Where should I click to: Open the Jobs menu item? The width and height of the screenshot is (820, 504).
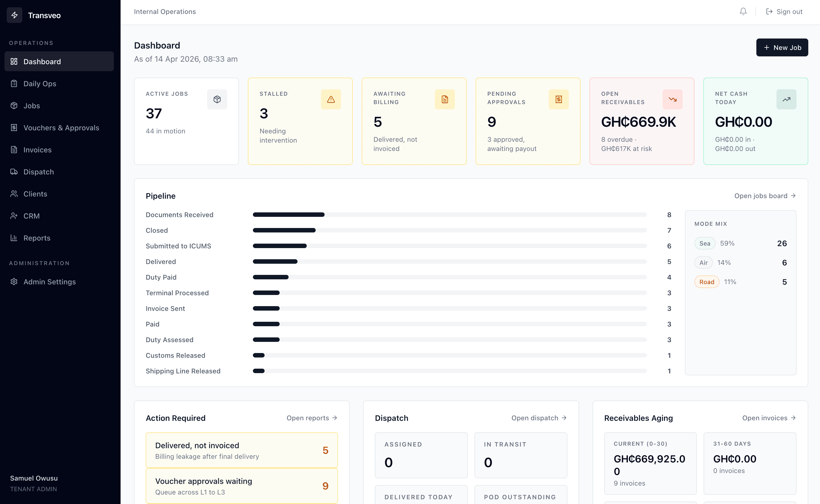tap(59, 105)
